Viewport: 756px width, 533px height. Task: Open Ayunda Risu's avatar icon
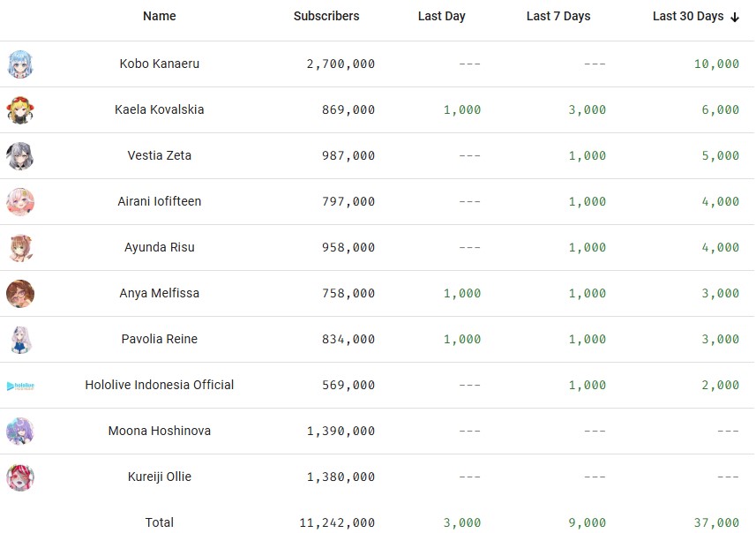point(20,247)
